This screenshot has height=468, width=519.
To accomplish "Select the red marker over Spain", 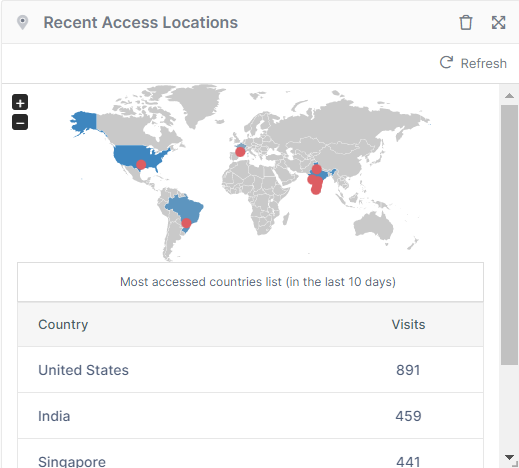I will point(240,152).
